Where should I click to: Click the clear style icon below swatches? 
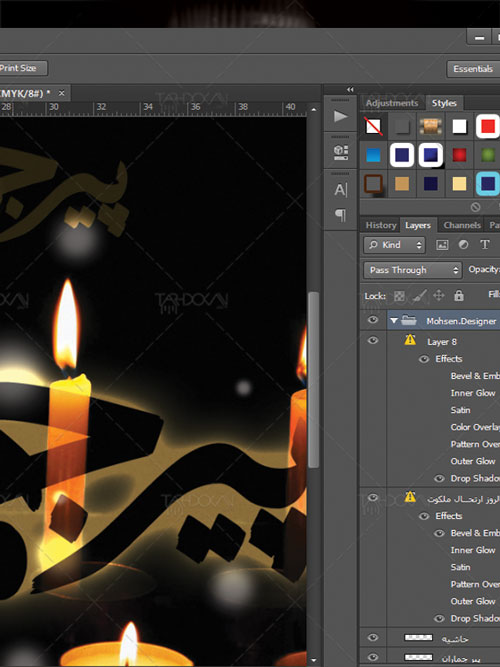pos(475,207)
